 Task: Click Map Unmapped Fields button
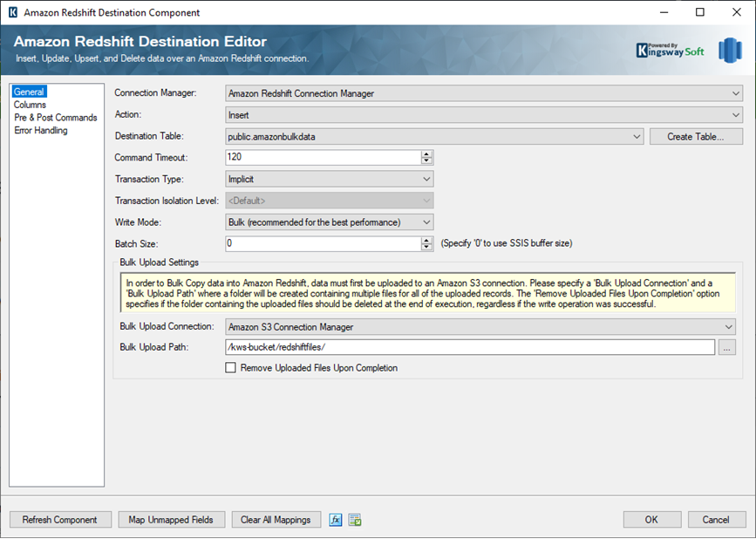coord(171,520)
